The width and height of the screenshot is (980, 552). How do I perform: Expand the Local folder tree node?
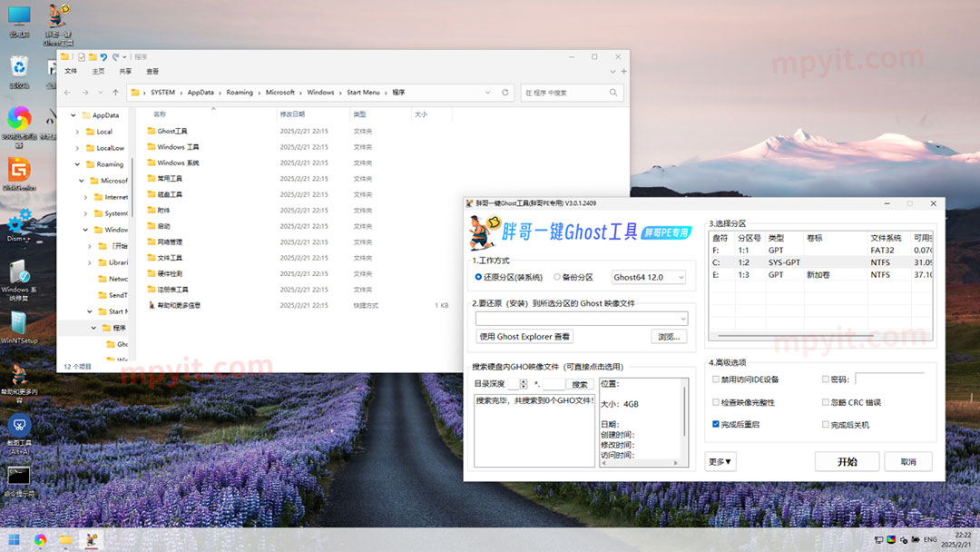pyautogui.click(x=77, y=132)
